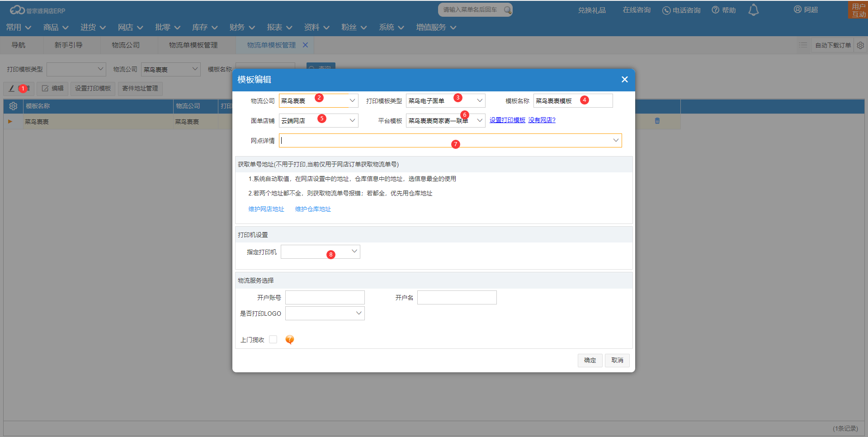This screenshot has height=437, width=868.
Task: Open the 系统 menu
Action: (x=392, y=27)
